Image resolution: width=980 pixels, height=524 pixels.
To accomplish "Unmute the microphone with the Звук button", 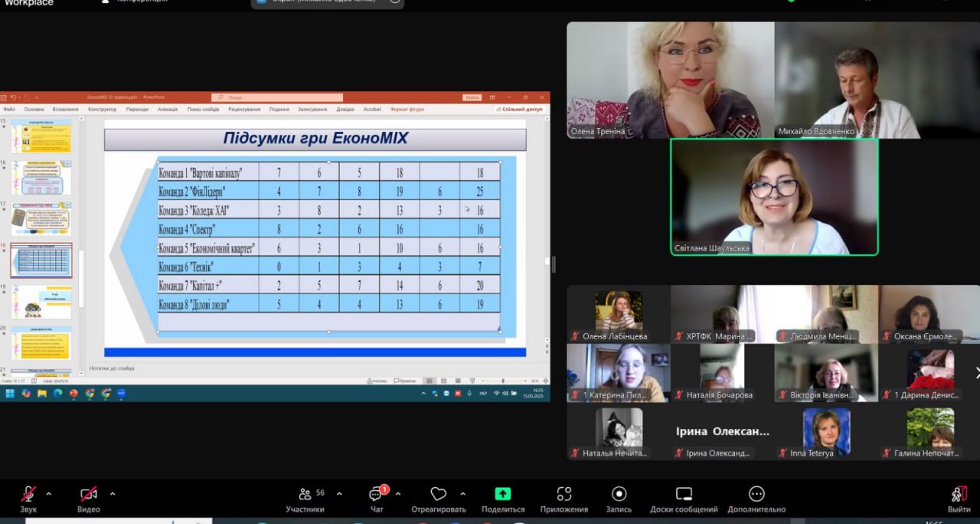I will (28, 499).
